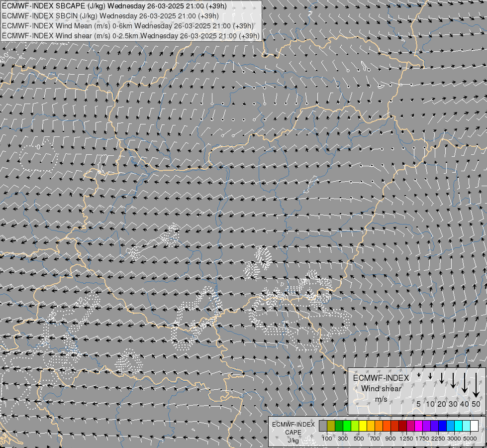This screenshot has width=487, height=448.
Task: Click the 10 m/s wind shear legend arrow
Action: (430, 376)
